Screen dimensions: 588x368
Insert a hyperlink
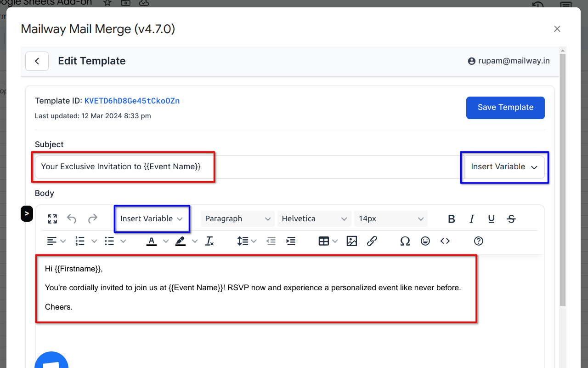[x=372, y=241]
